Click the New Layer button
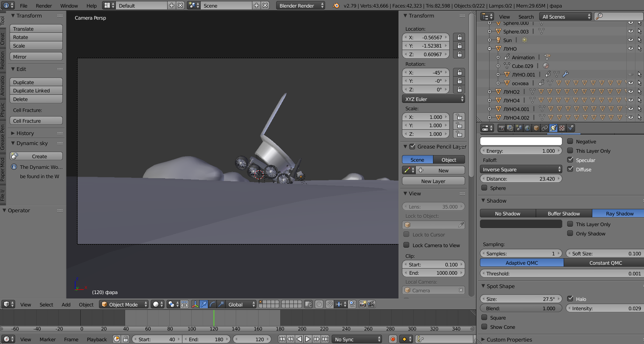This screenshot has height=344, width=644. tap(433, 181)
